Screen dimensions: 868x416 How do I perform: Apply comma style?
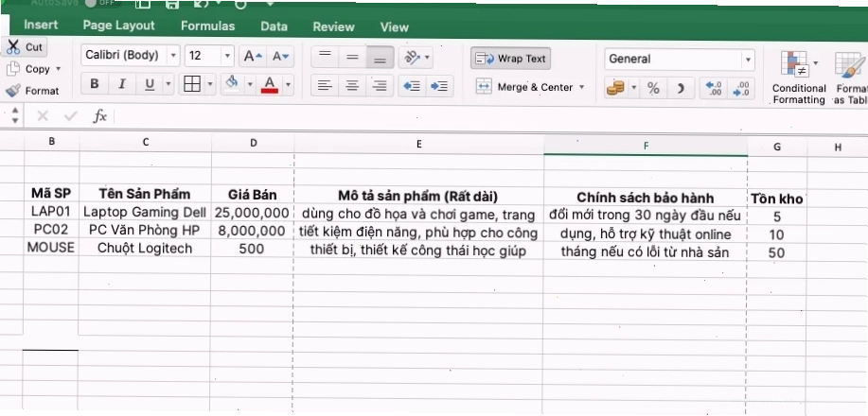681,88
